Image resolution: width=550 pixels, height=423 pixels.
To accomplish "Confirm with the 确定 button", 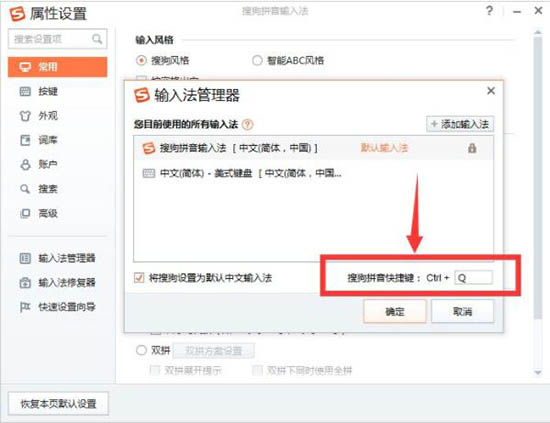I will coord(395,311).
